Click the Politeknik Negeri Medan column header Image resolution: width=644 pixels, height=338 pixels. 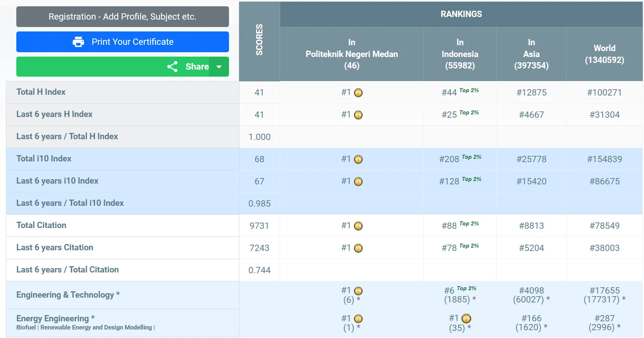click(351, 54)
